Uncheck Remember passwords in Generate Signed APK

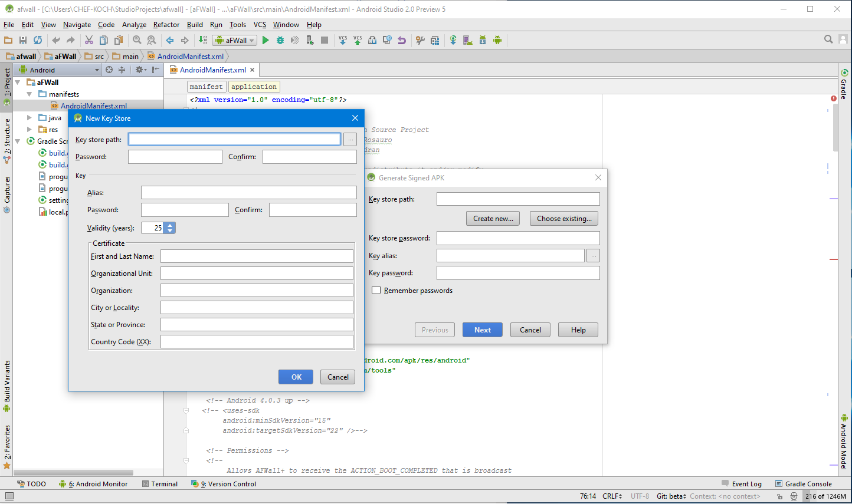point(376,290)
